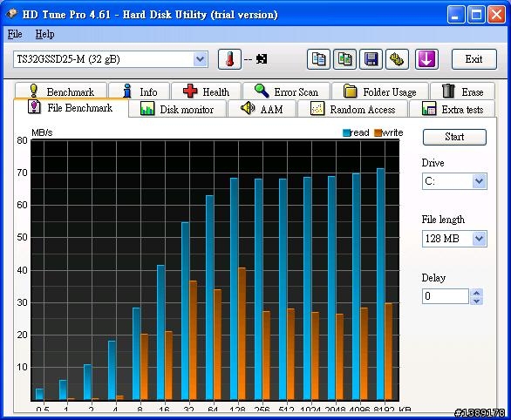
Task: Open the Health tab
Action: (206, 91)
